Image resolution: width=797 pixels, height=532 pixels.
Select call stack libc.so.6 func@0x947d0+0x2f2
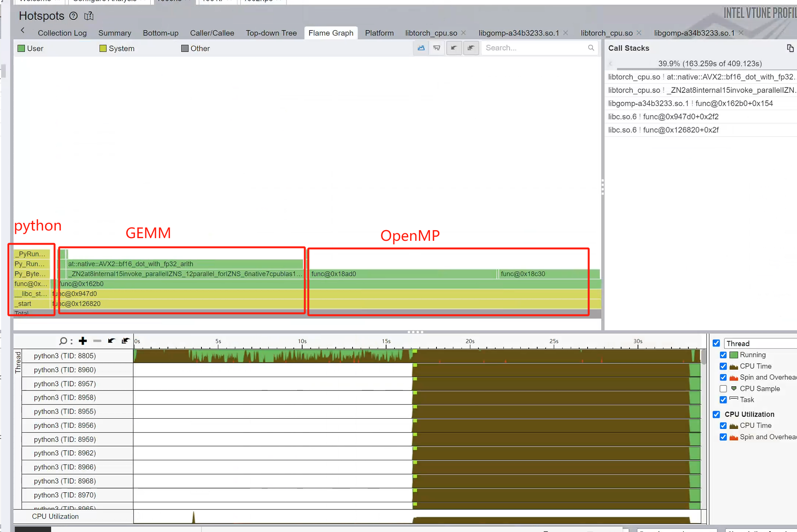tap(700, 117)
